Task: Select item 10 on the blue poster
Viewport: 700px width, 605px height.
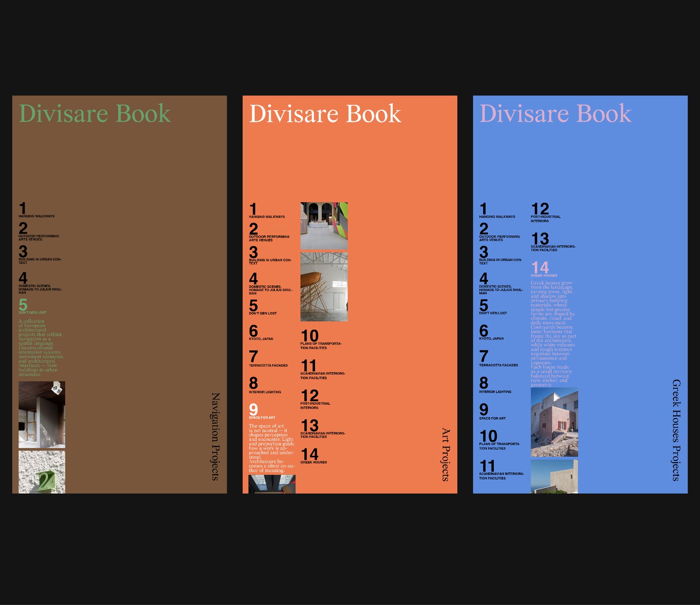Action: [x=500, y=440]
